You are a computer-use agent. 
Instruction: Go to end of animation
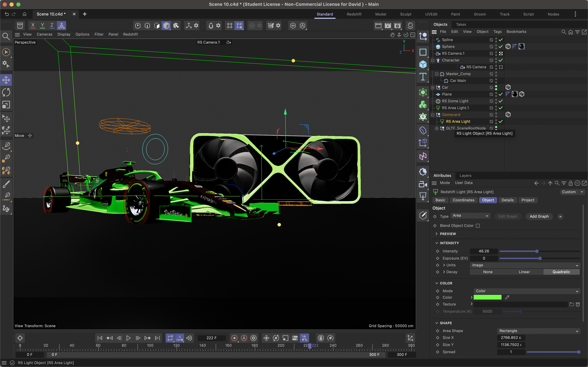click(157, 338)
